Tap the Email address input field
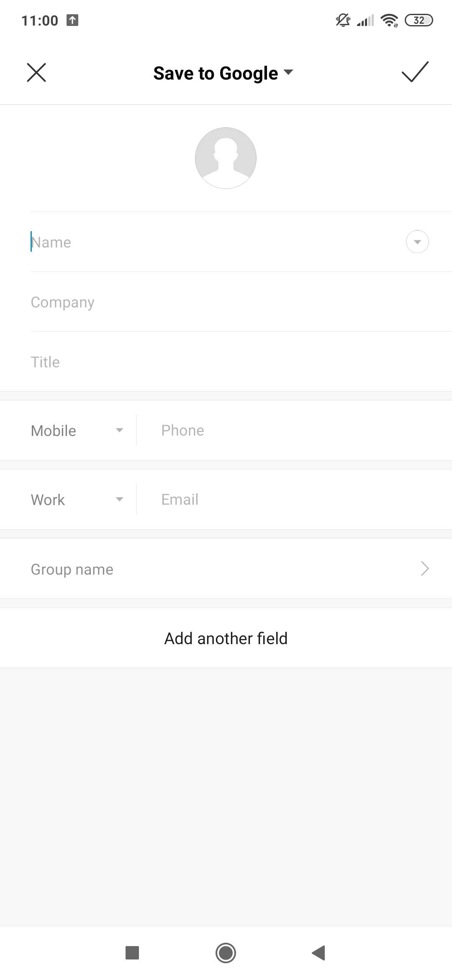 click(293, 500)
